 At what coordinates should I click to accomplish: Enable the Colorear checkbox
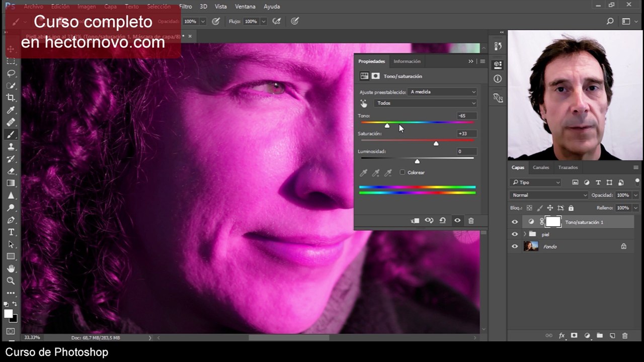pos(403,172)
